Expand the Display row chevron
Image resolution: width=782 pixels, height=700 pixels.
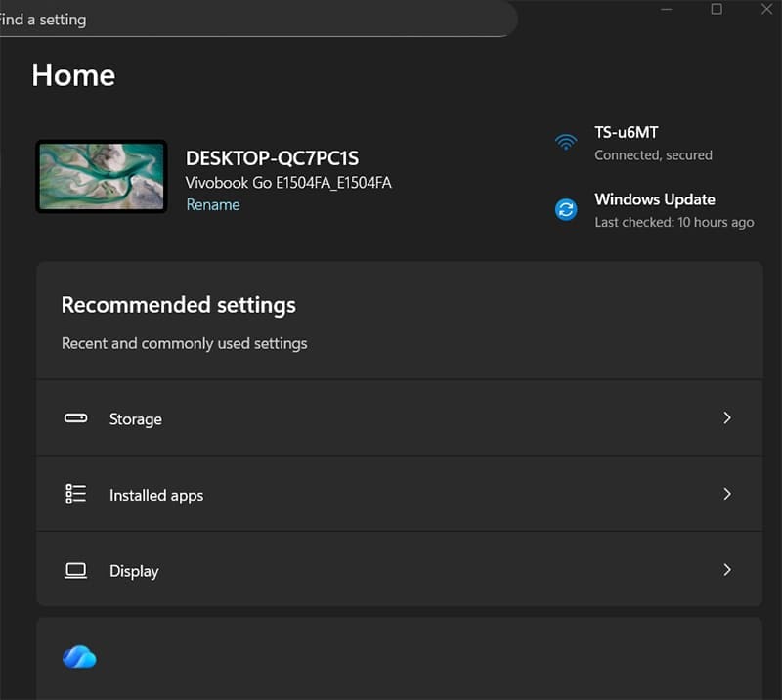tap(727, 570)
